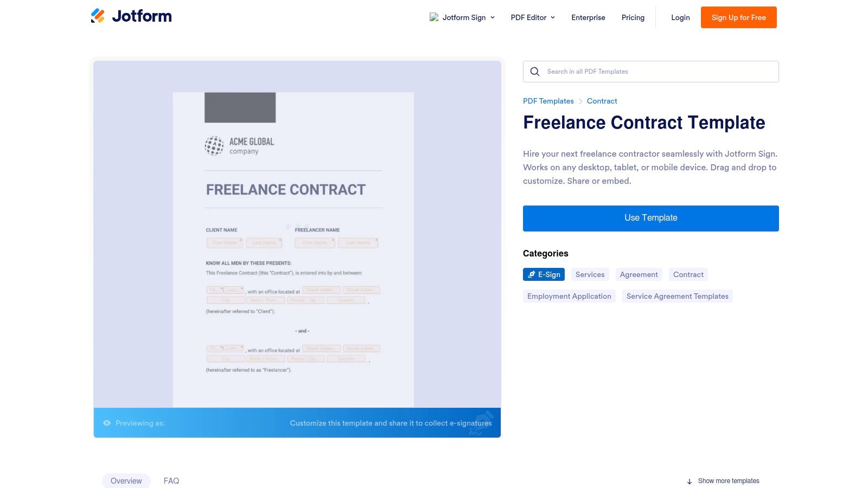Screen dimensions: 868x488
Task: Click the blue Previewing gradient bar
Action: 297,423
